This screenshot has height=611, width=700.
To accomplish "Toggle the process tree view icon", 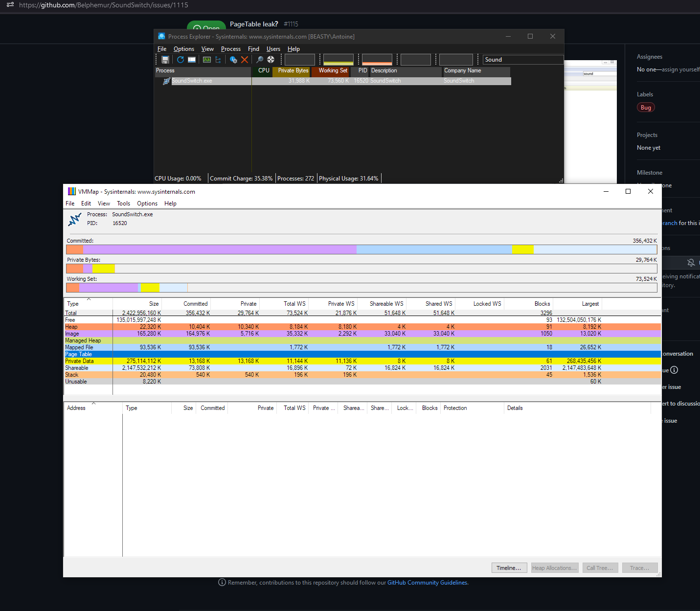I will (218, 60).
